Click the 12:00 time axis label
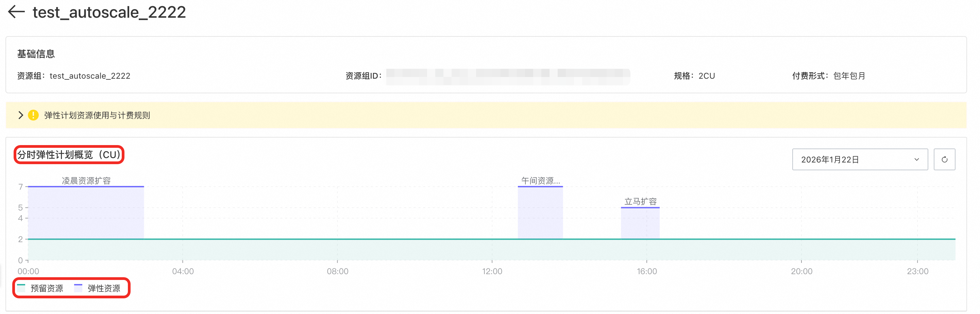The height and width of the screenshot is (314, 980). click(492, 271)
